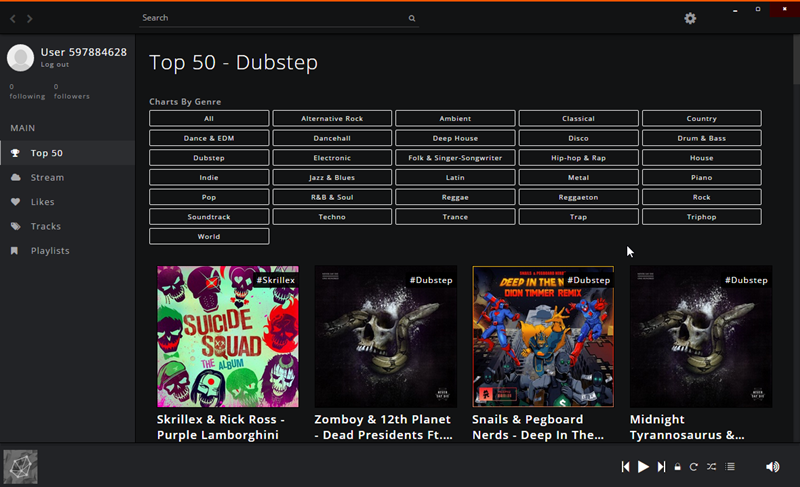Click the Playlists bookmark icon
The height and width of the screenshot is (487, 800).
(x=14, y=251)
